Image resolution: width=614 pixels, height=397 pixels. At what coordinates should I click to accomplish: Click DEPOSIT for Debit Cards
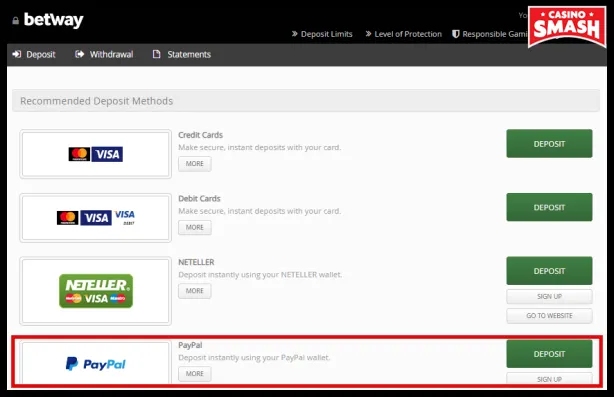[549, 207]
